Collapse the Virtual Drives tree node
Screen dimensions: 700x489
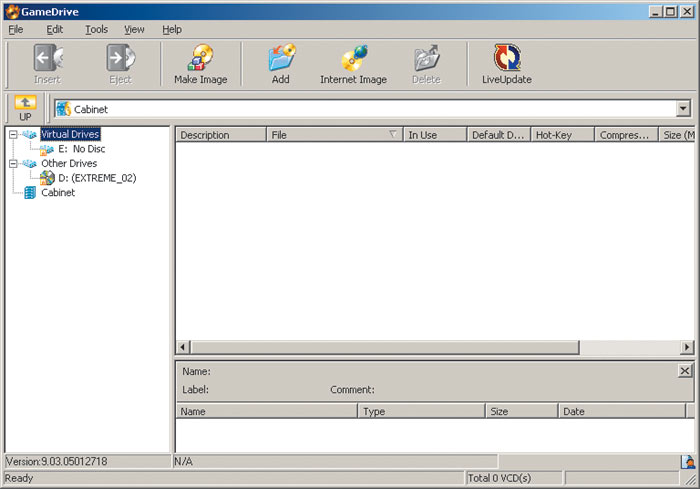[x=13, y=134]
